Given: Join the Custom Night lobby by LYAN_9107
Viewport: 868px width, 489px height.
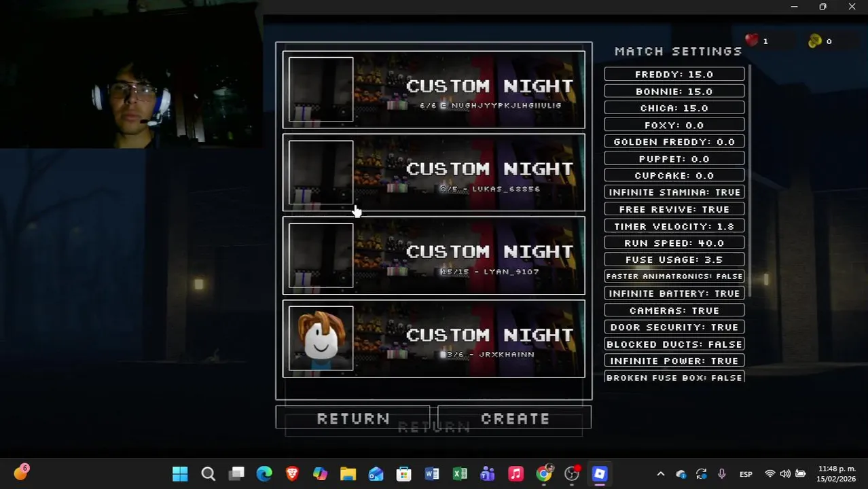Looking at the screenshot, I should tap(433, 255).
